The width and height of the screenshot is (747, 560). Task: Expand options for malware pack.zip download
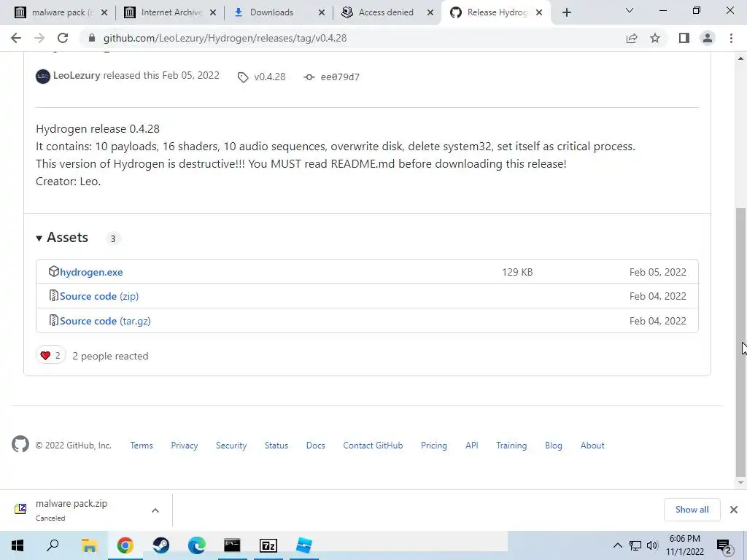pyautogui.click(x=155, y=510)
